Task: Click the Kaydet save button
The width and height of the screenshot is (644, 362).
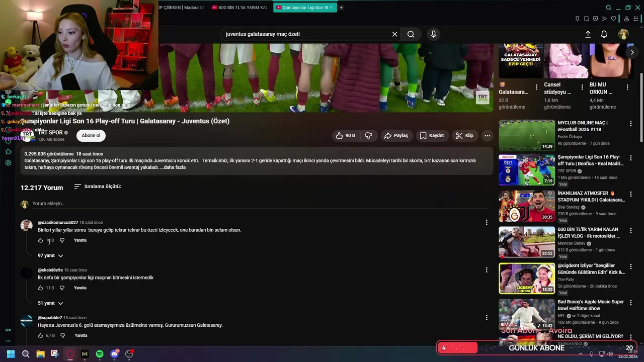Action: [432, 136]
